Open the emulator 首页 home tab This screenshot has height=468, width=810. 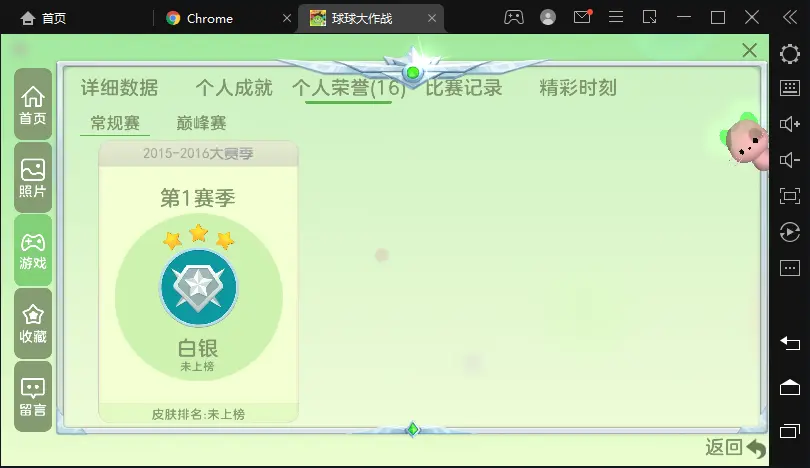[x=43, y=19]
